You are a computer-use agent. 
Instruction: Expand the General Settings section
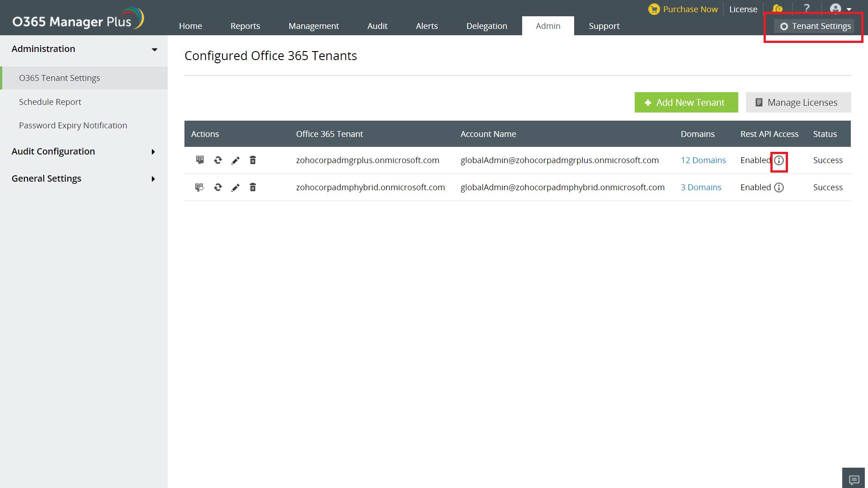coord(153,179)
